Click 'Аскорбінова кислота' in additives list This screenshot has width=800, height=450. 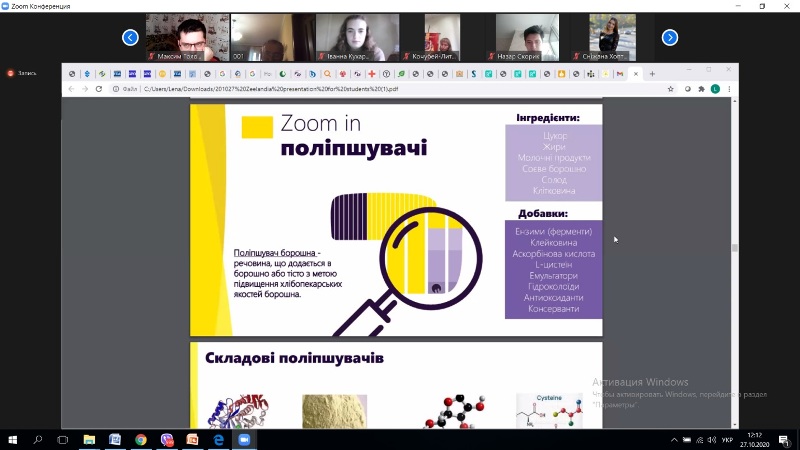click(554, 254)
